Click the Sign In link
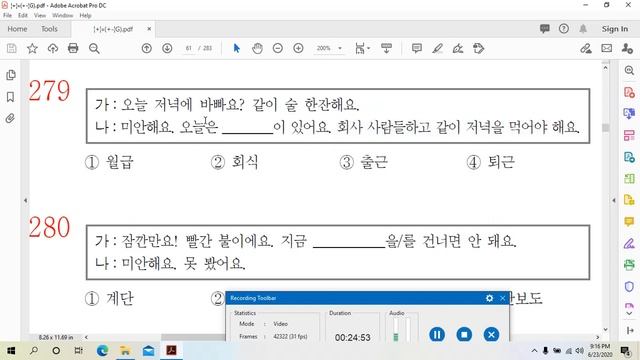This screenshot has height=360, width=640. (x=615, y=29)
